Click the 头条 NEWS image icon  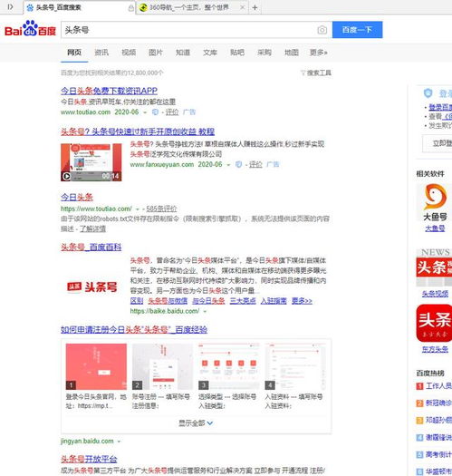pyautogui.click(x=434, y=267)
